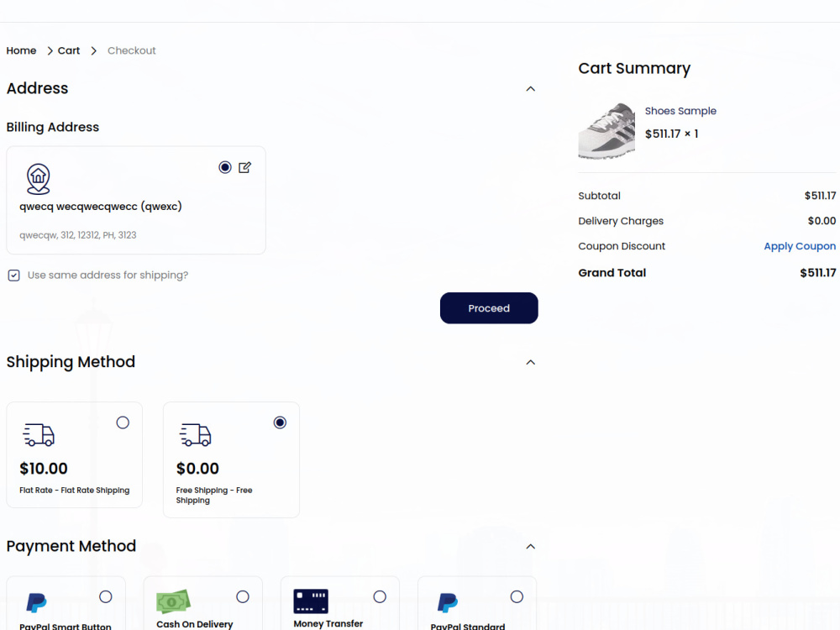Screen dimensions: 840x630
Task: Choose Money Transfer payment radio
Action: click(x=380, y=596)
